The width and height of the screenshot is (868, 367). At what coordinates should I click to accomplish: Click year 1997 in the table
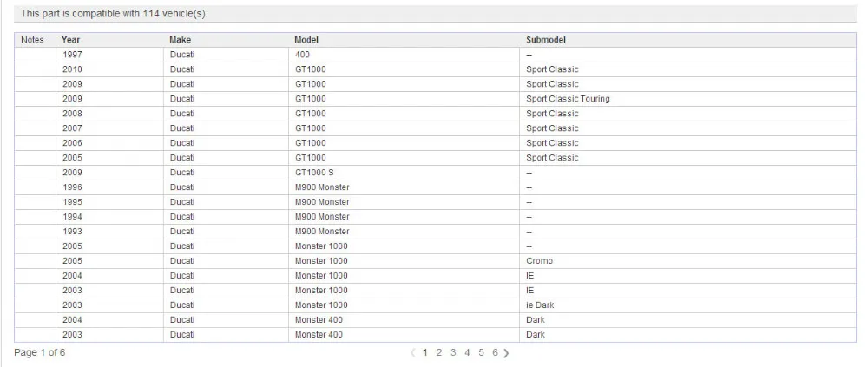(x=73, y=55)
